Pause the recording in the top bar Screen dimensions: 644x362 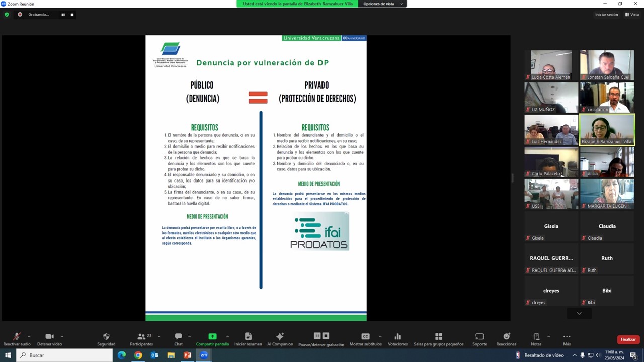63,15
